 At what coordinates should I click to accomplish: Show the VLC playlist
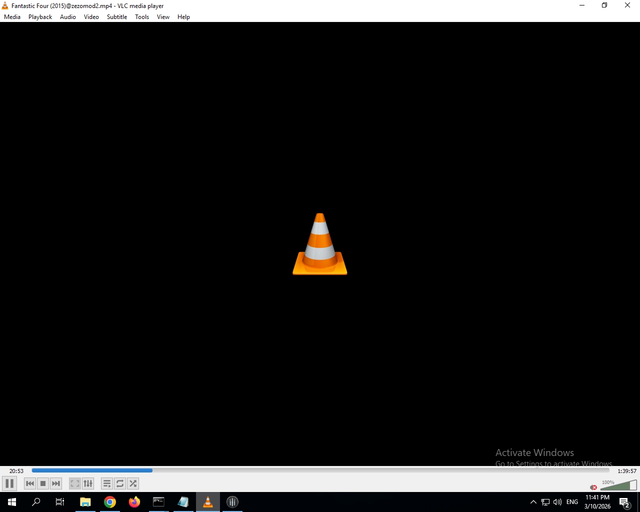pos(107,483)
